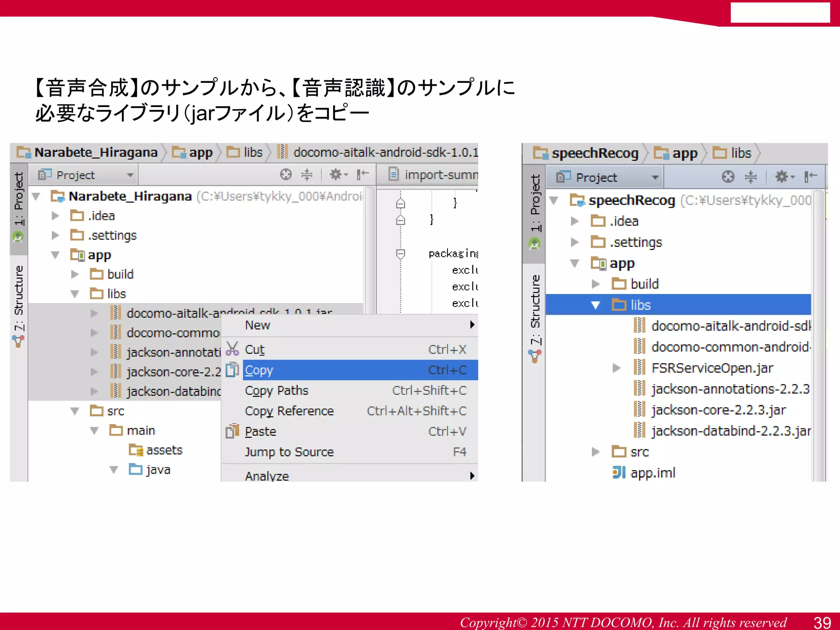Click the import-summary file tab icon
840x630 pixels.
[393, 174]
